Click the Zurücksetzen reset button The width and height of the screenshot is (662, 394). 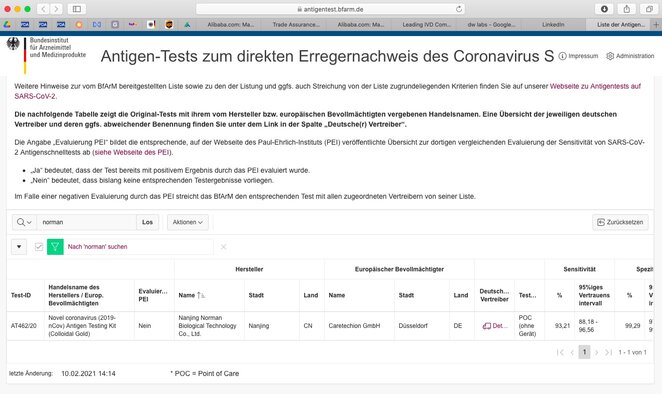[x=620, y=222]
